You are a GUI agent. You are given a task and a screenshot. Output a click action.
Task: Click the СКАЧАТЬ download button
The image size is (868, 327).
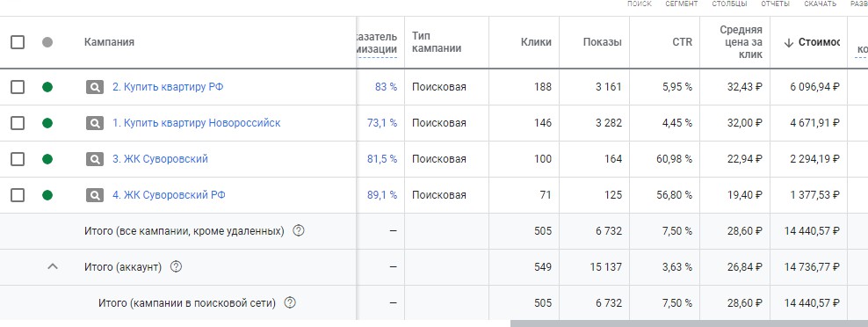point(821,4)
